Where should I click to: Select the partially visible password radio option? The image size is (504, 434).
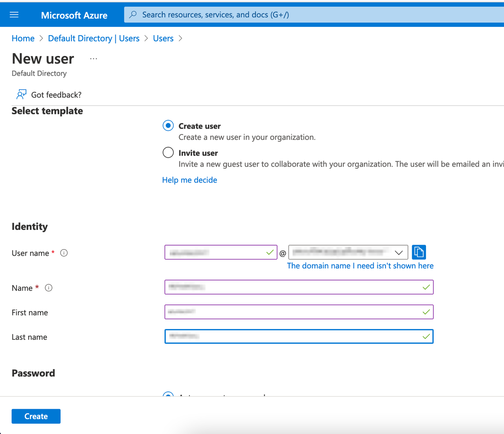168,394
